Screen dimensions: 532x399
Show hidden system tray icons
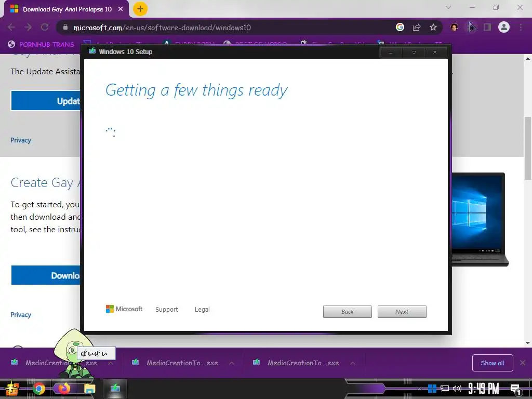[419, 389]
